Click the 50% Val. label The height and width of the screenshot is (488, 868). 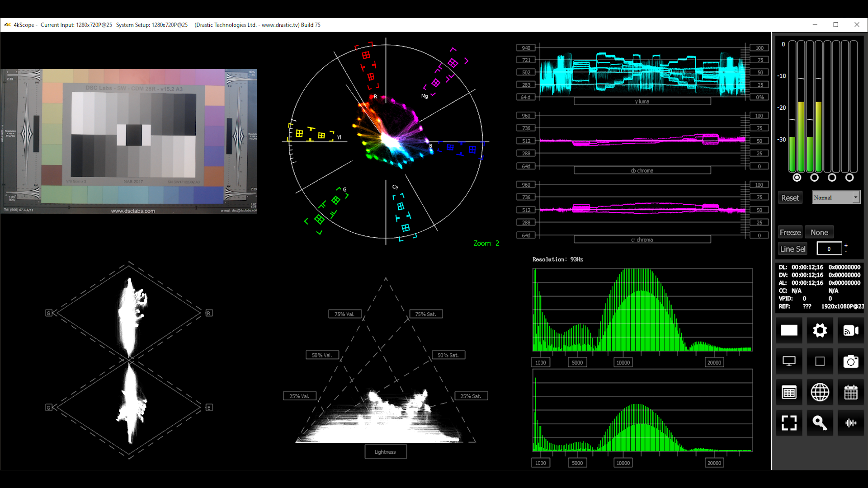click(322, 355)
